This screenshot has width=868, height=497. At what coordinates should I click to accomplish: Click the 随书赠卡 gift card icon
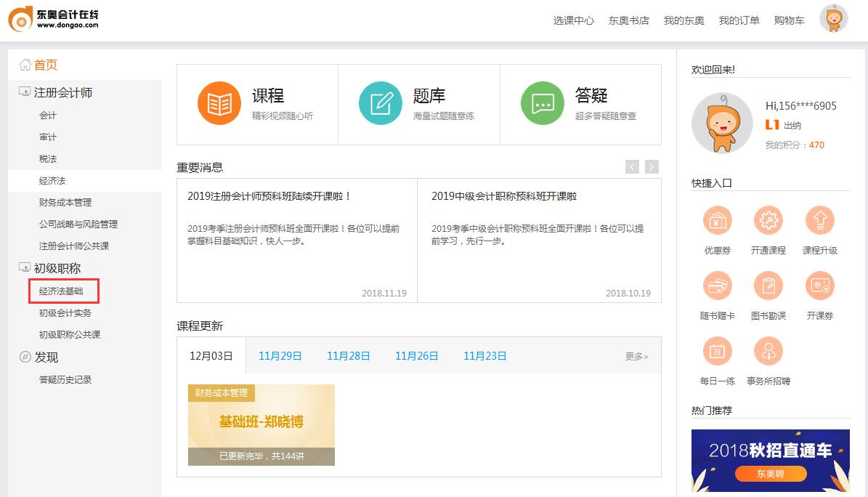click(x=717, y=286)
